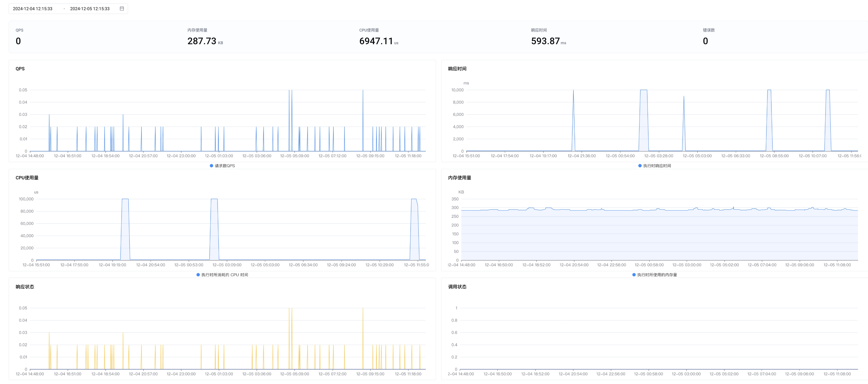Toggle the 执行时所消耗的 CPU 时间 legend
The width and height of the screenshot is (868, 384).
point(222,275)
